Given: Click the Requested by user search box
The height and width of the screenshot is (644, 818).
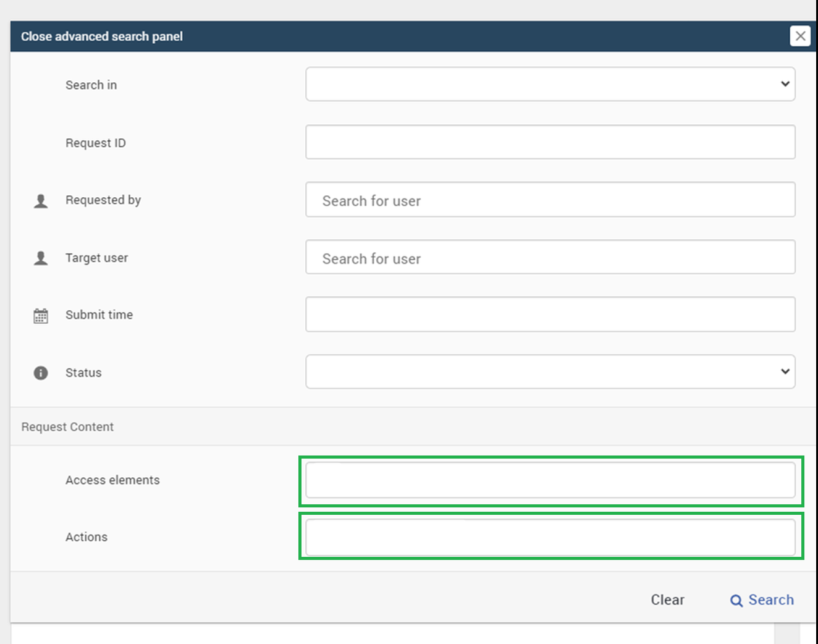Looking at the screenshot, I should point(550,200).
